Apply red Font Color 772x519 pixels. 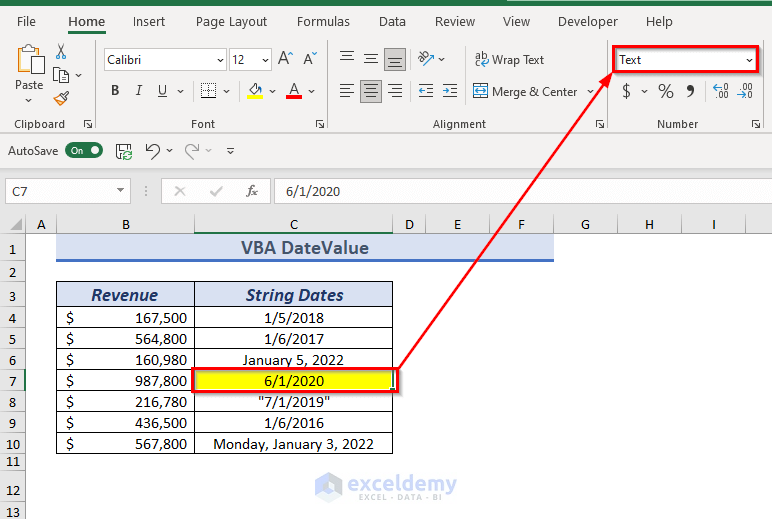click(x=294, y=91)
